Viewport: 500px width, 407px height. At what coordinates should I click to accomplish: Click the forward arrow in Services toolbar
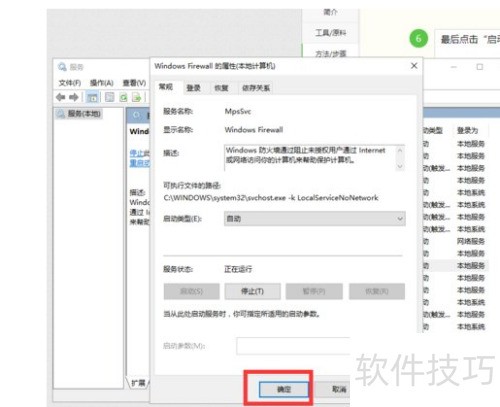[73, 97]
